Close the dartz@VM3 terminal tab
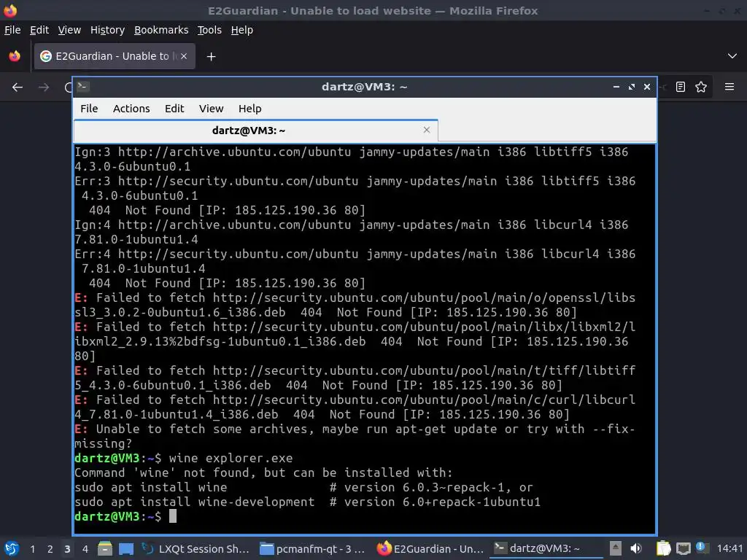This screenshot has width=747, height=560. pos(426,130)
